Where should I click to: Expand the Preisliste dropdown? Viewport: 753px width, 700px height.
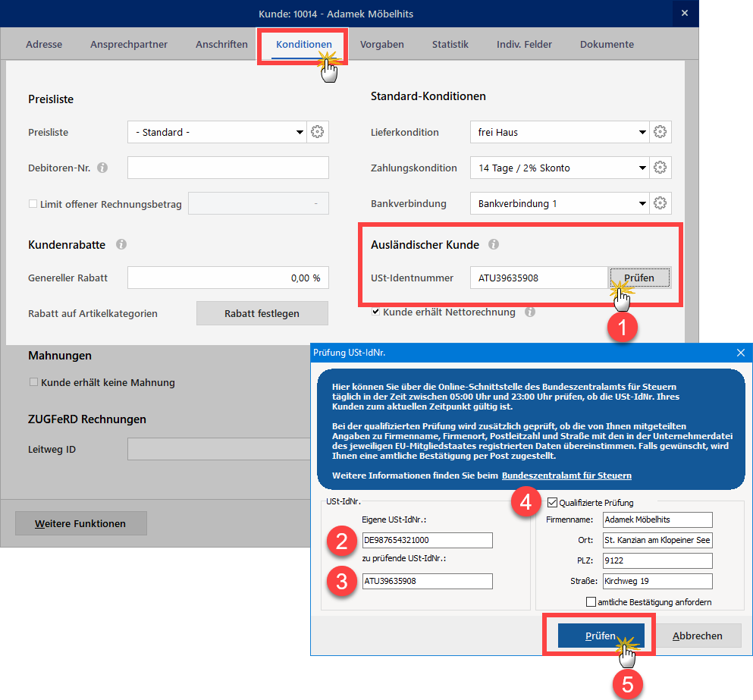coord(299,133)
